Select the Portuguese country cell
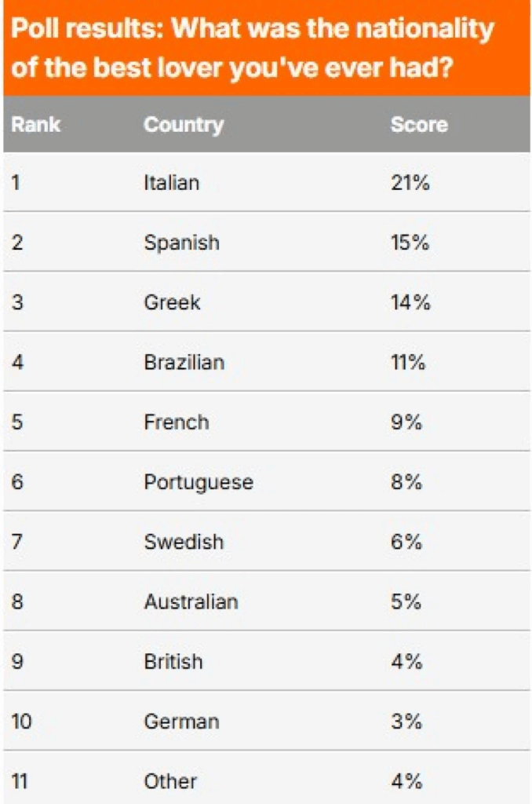 click(199, 482)
